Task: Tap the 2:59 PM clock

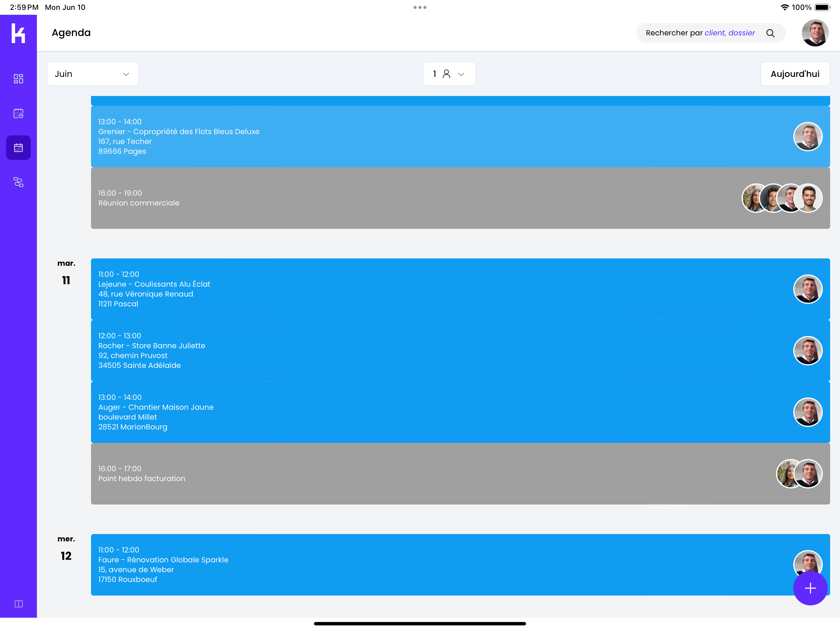Action: 24,7
